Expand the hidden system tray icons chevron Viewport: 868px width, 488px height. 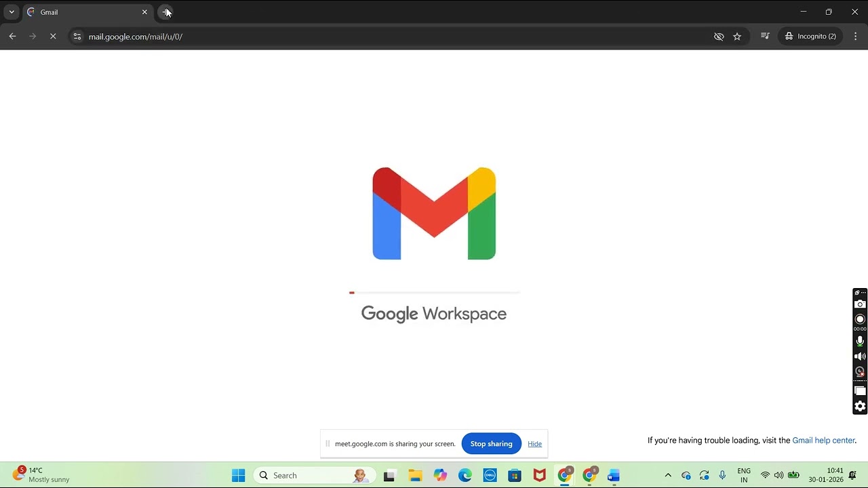(x=668, y=476)
